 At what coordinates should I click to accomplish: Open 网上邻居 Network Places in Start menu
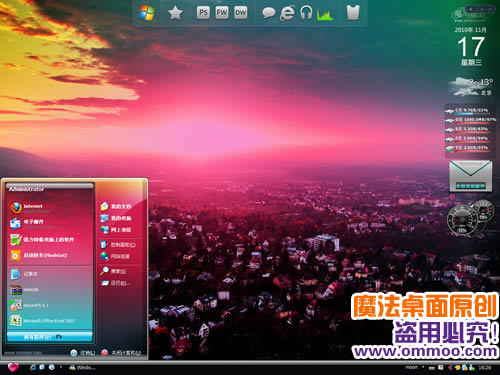point(117,230)
